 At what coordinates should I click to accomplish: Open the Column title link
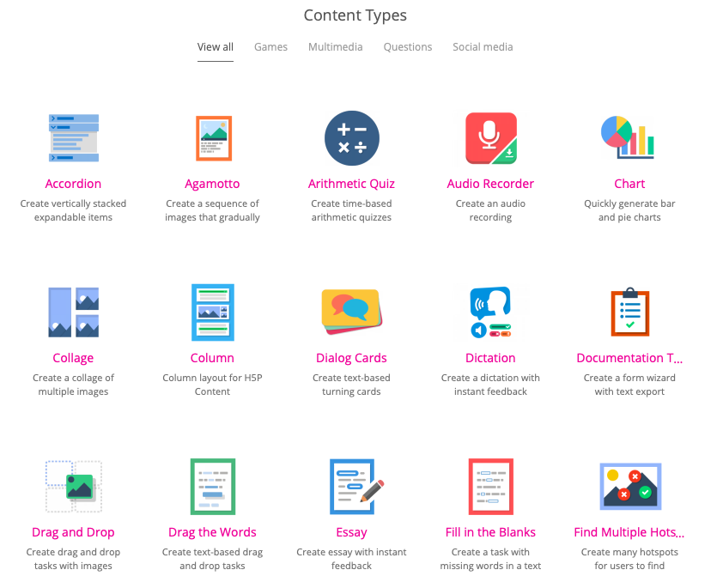coord(212,358)
